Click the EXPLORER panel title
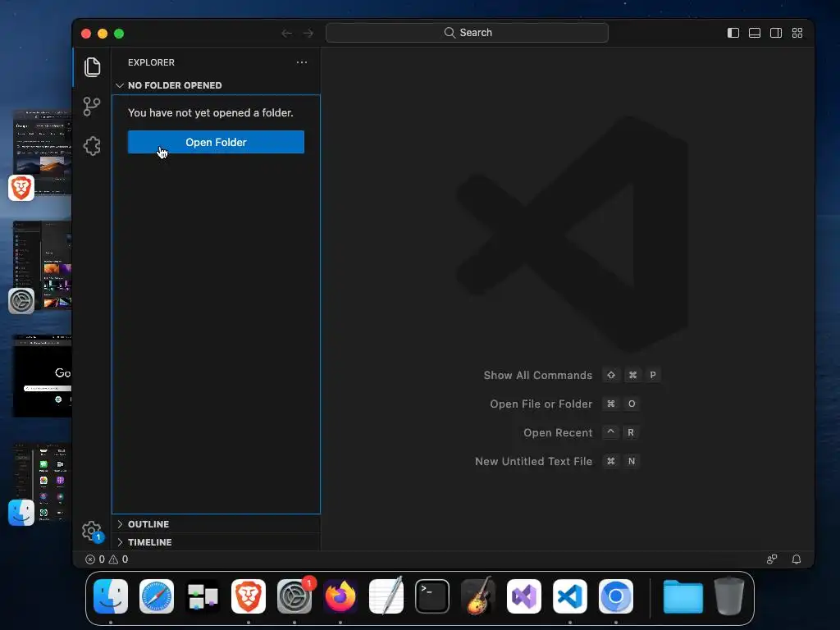The width and height of the screenshot is (840, 630). point(151,62)
